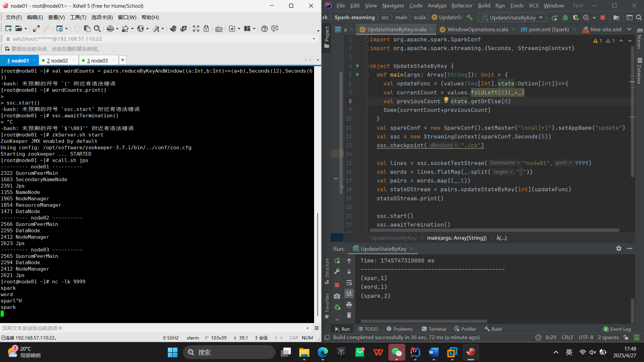The height and width of the screenshot is (362, 644).
Task: Click the Paste clipboard icon in Xshell
Action: coord(87,29)
